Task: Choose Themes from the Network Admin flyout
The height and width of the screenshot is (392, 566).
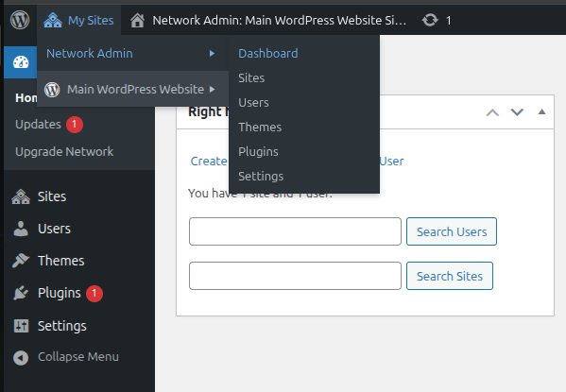Action: point(260,128)
